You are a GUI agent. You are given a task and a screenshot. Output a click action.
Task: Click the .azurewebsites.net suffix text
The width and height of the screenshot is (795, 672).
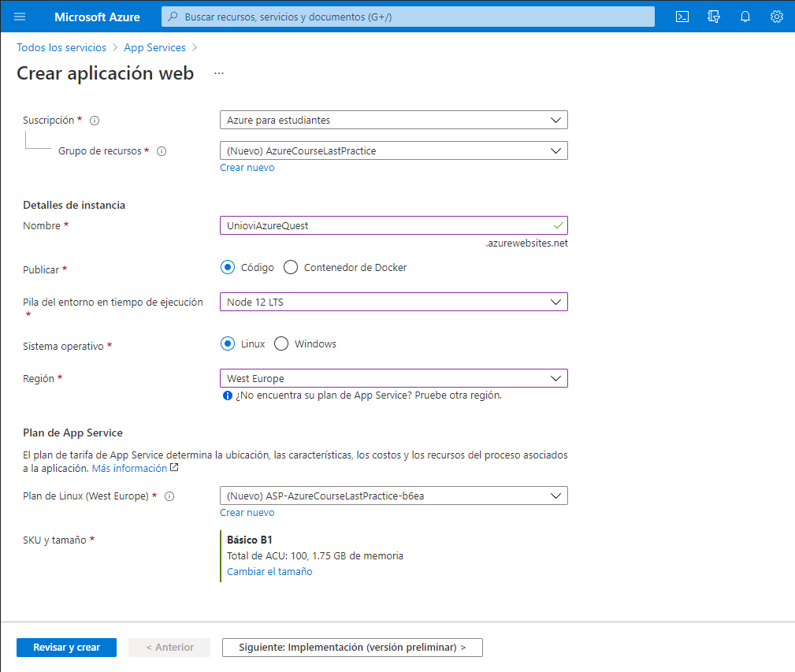tap(526, 243)
